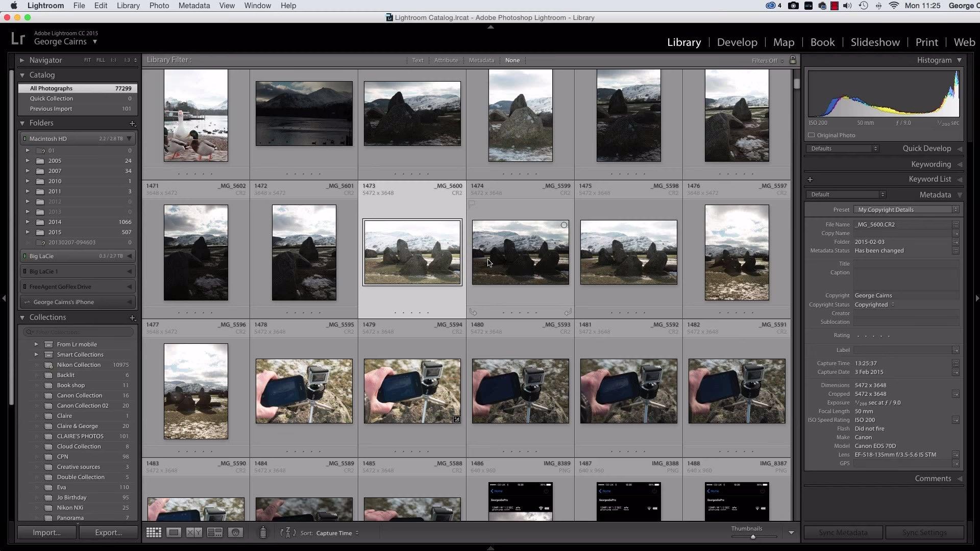Enable Attribute filter in Library Filter
Image resolution: width=980 pixels, height=551 pixels.
pyautogui.click(x=446, y=60)
